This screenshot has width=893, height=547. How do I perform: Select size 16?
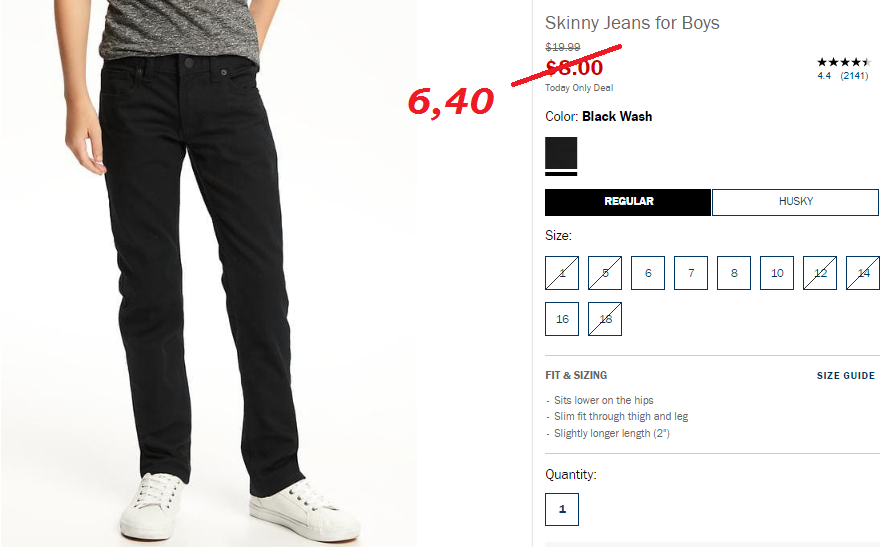tap(562, 319)
